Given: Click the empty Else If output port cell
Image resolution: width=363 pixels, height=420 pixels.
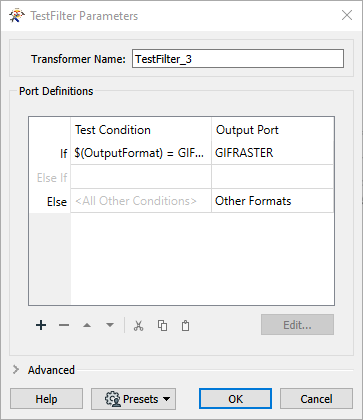Looking at the screenshot, I should [x=272, y=177].
